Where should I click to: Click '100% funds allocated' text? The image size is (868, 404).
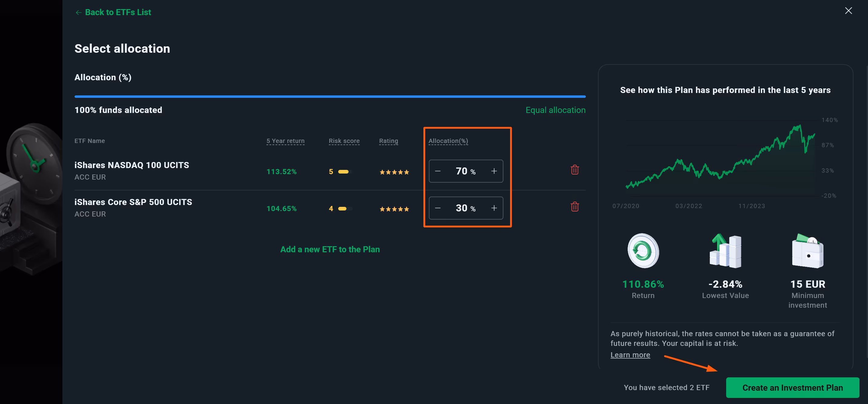118,110
